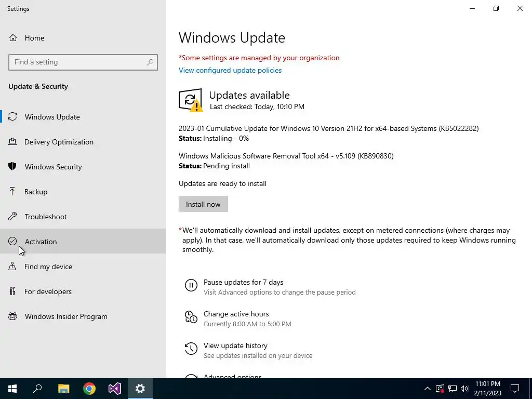Image resolution: width=532 pixels, height=399 pixels.
Task: Click the Settings gear taskbar icon
Action: tap(140, 389)
